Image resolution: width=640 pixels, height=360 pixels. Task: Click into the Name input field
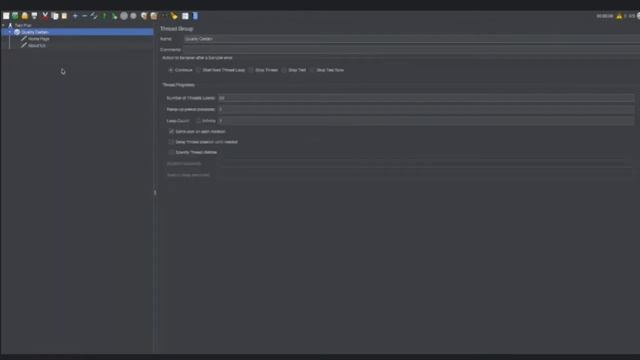[x=411, y=39]
